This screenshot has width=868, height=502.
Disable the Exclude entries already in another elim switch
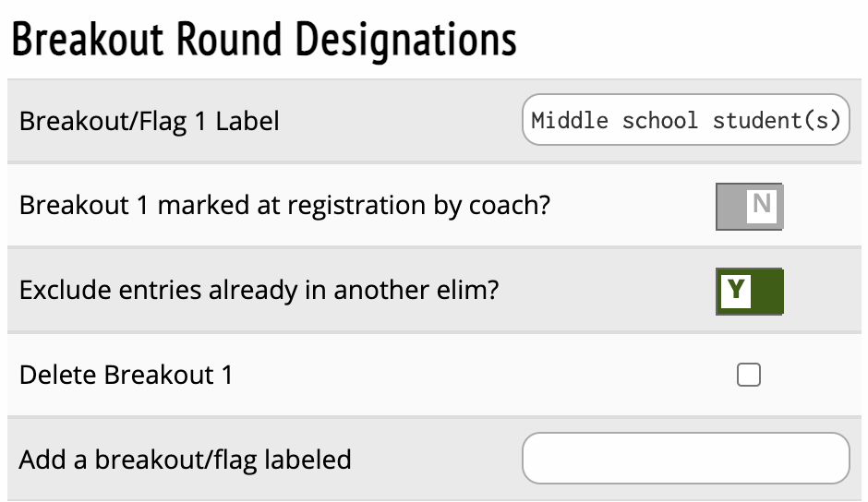749,291
